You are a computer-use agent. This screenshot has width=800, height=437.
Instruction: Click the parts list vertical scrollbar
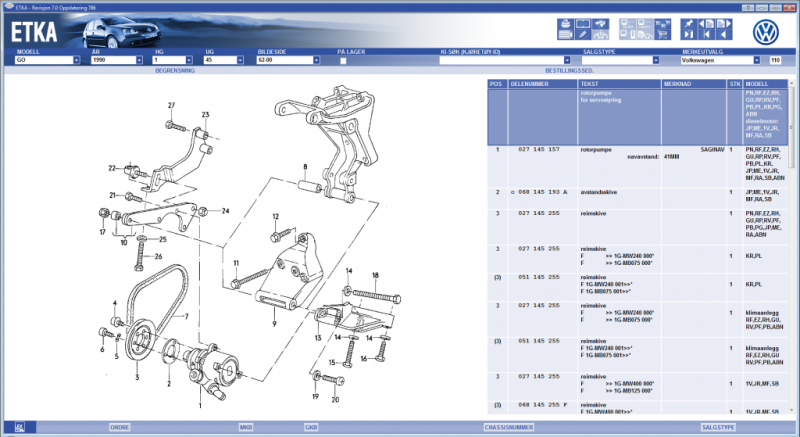(793, 250)
